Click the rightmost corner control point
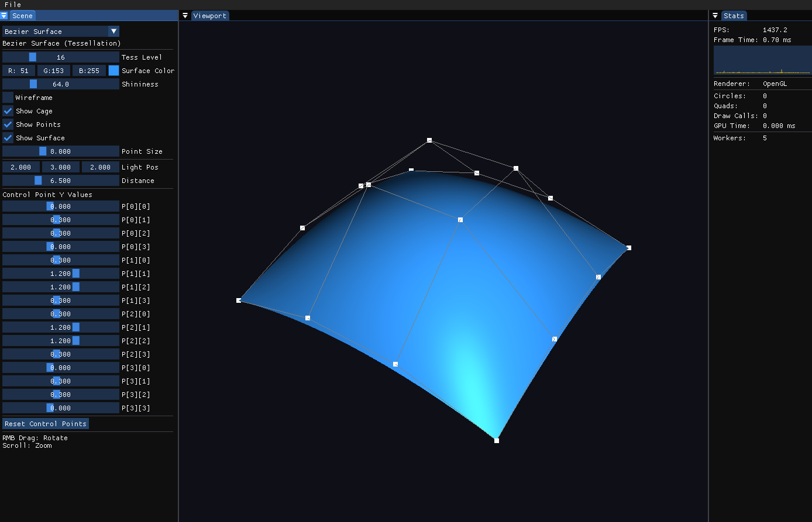Screen dimensions: 812x522 [x=629, y=248]
